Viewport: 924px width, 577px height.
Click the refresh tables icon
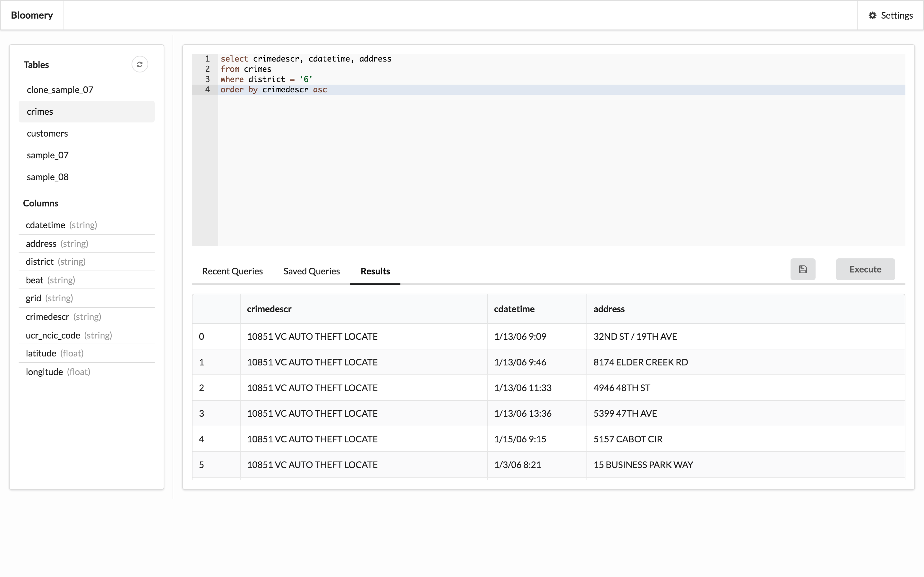click(140, 64)
